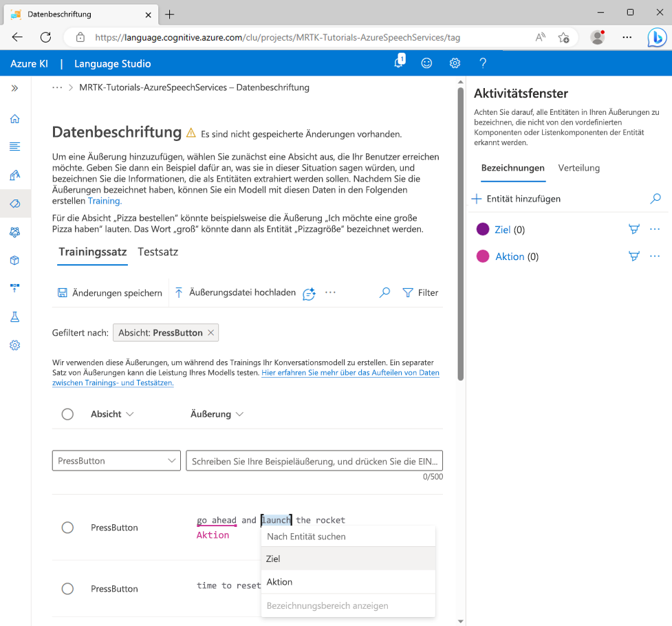This screenshot has height=626, width=672.
Task: Expand the left sidebar navigation chevrons
Action: coord(14,88)
